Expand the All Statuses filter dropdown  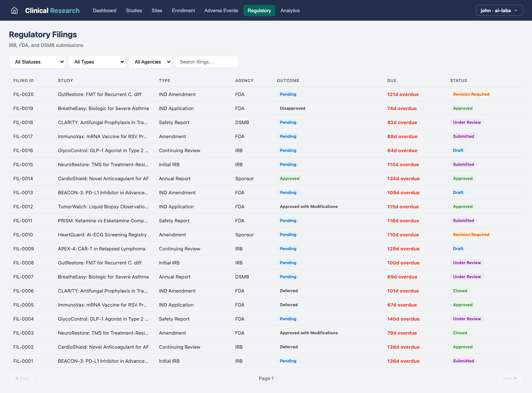pyautogui.click(x=37, y=62)
